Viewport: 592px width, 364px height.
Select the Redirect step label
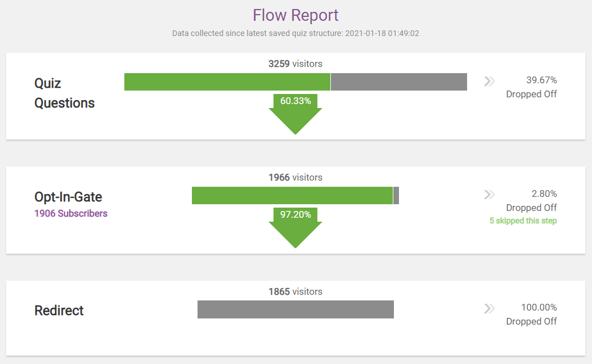[59, 311]
